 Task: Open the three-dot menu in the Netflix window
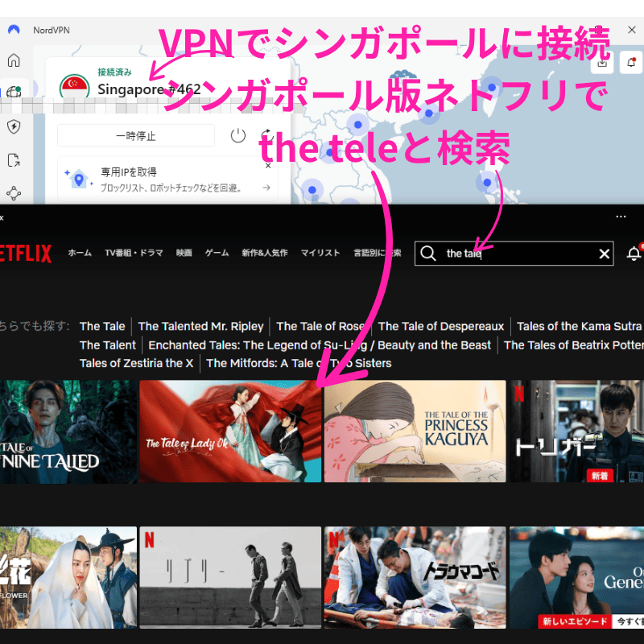tap(621, 217)
